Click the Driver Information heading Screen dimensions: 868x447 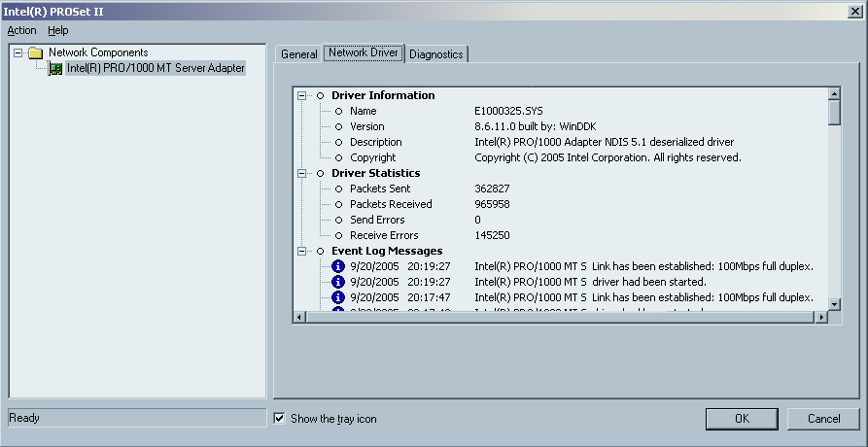[383, 95]
